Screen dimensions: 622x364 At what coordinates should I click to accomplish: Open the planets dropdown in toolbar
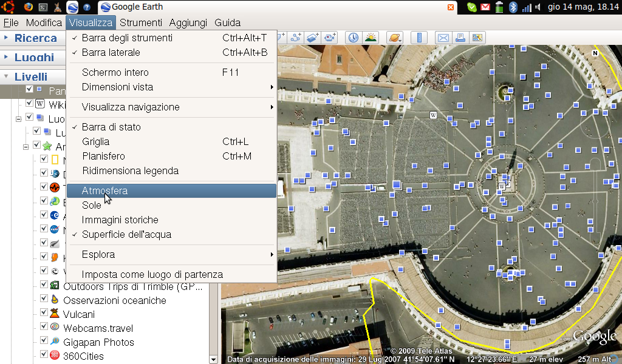[x=395, y=38]
